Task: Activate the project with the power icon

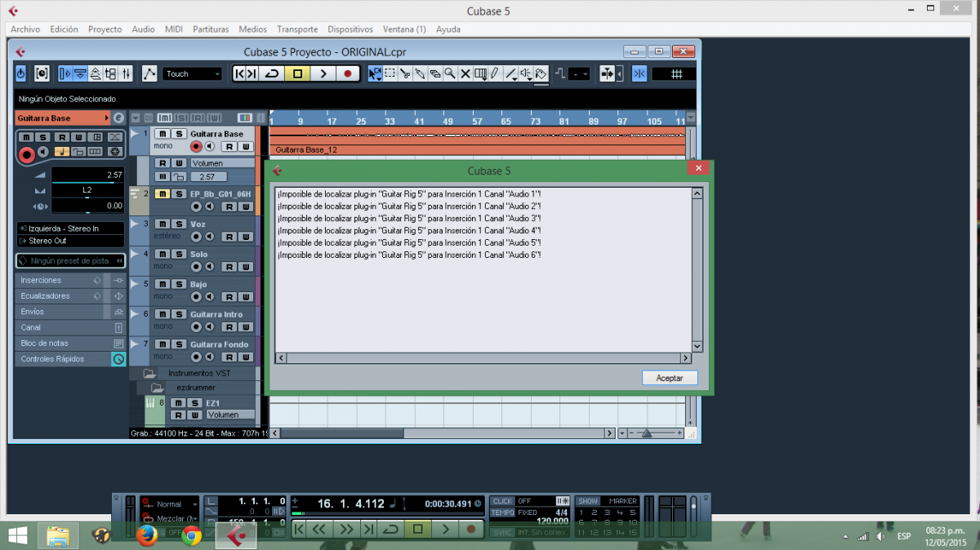Action: coord(21,73)
